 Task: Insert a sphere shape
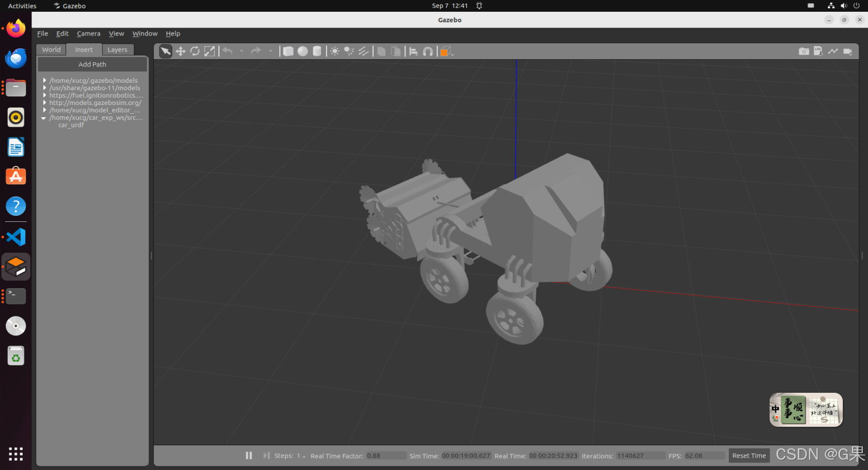tap(303, 51)
